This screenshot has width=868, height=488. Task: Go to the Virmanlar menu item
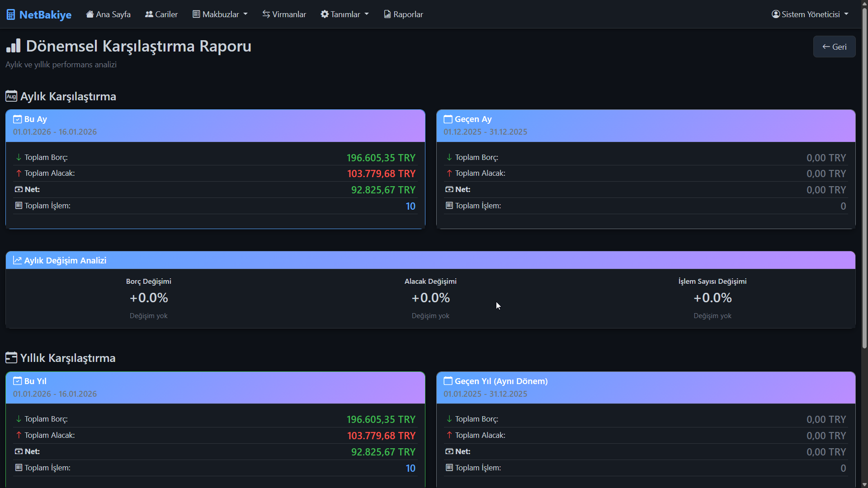pyautogui.click(x=284, y=14)
